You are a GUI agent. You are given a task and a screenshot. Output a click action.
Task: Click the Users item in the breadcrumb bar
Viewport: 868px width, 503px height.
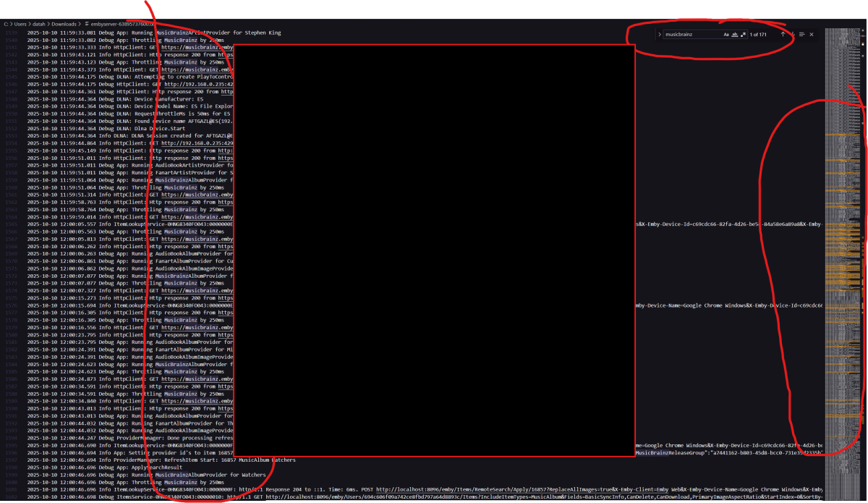click(20, 23)
